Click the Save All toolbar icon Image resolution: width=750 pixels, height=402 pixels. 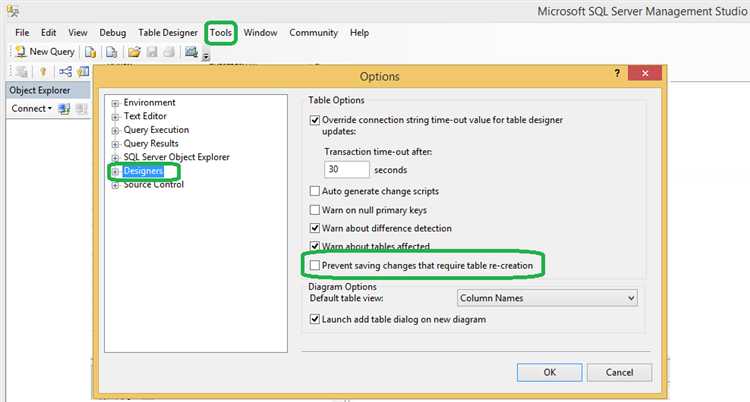pyautogui.click(x=169, y=52)
